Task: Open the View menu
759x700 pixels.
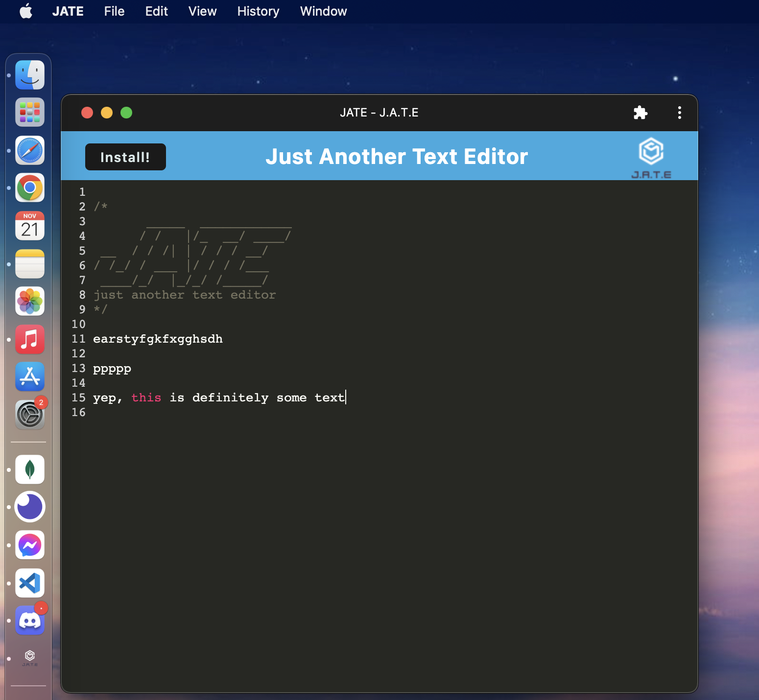Action: (202, 11)
